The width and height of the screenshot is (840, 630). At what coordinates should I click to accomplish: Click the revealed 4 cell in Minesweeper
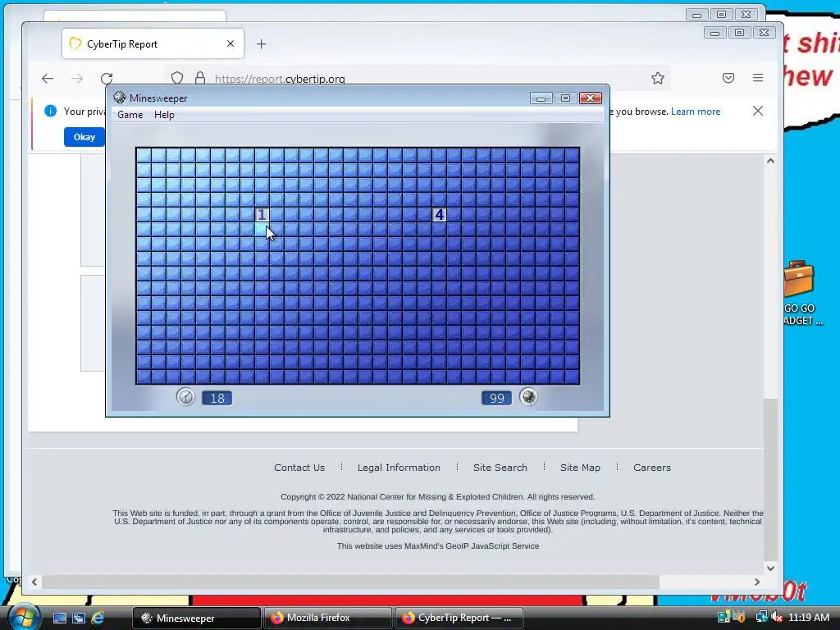click(440, 215)
